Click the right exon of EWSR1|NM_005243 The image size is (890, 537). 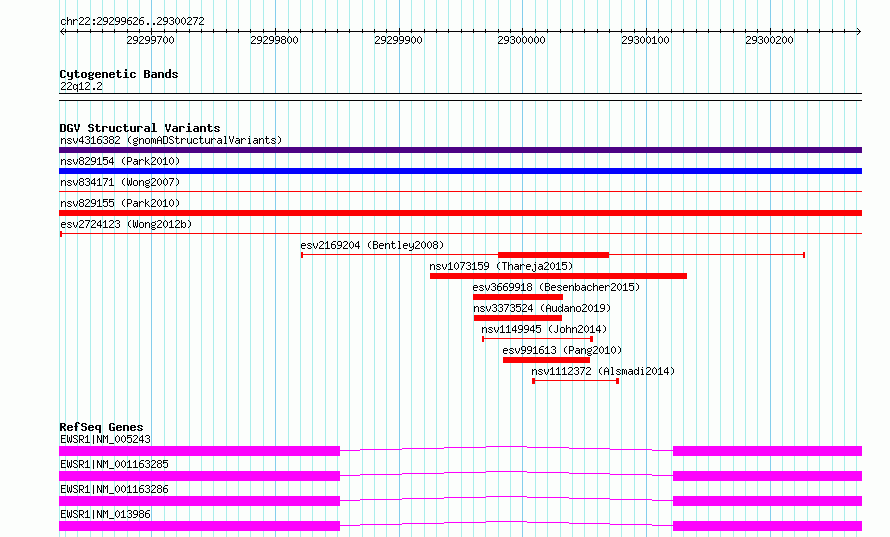point(767,451)
